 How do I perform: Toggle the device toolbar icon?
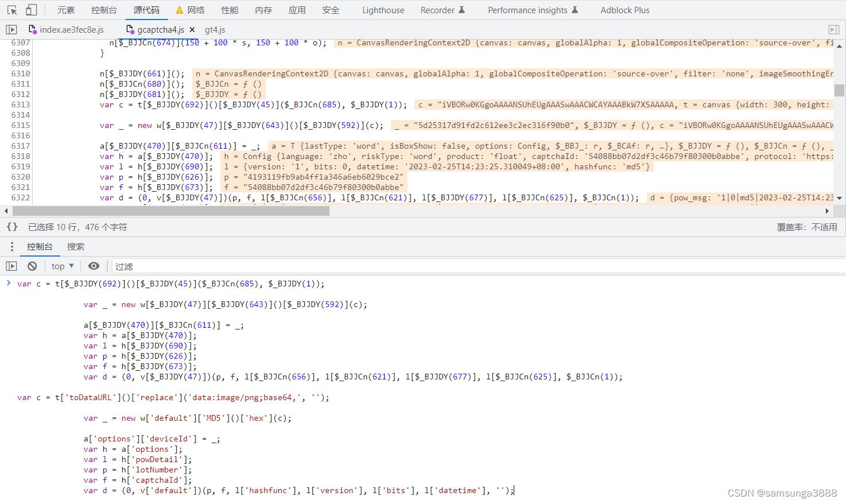32,10
